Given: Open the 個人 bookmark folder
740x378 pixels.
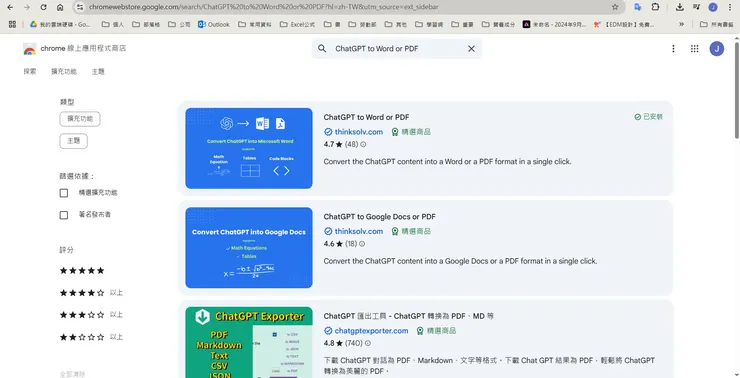Looking at the screenshot, I should coord(113,24).
